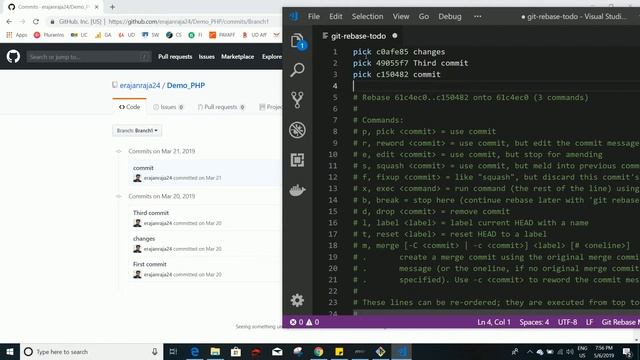
Task: Open the Demo_PHP repository link
Action: (186, 85)
